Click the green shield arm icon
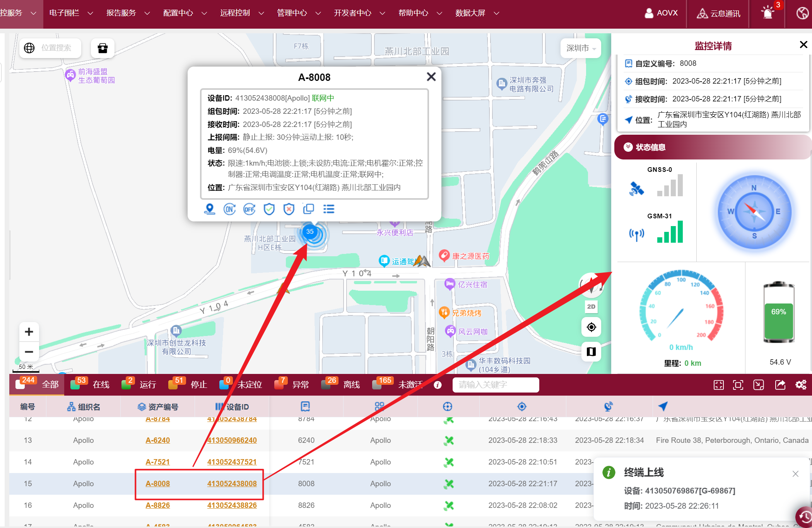The width and height of the screenshot is (812, 528). click(x=269, y=209)
